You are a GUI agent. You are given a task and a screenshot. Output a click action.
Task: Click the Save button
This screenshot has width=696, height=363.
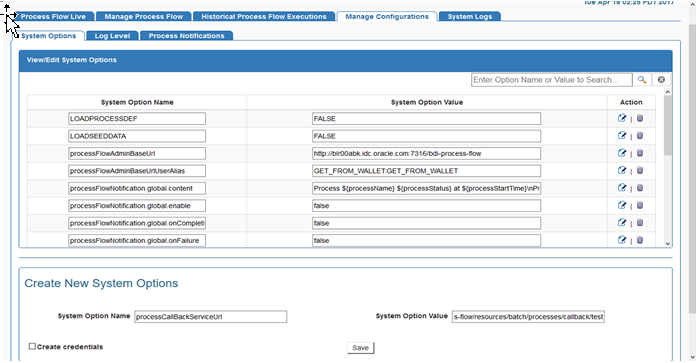360,348
